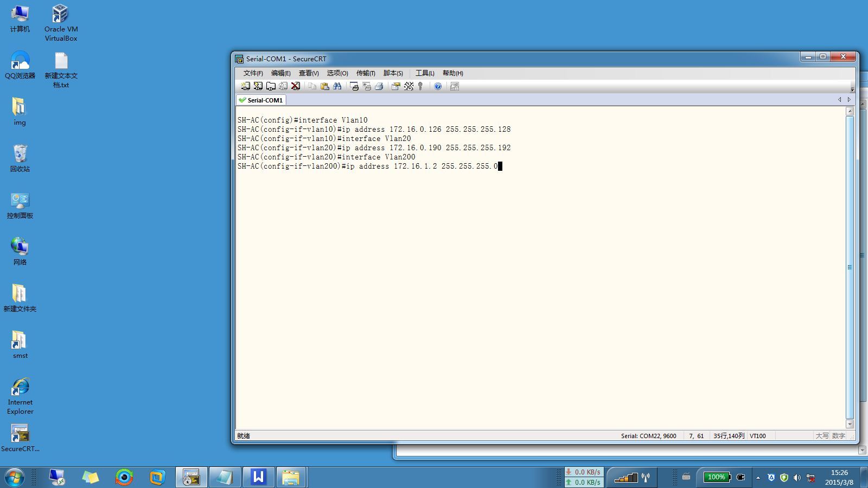Screen dimensions: 868x488
Task: Open the 编辑(E) menu
Action: (x=280, y=73)
